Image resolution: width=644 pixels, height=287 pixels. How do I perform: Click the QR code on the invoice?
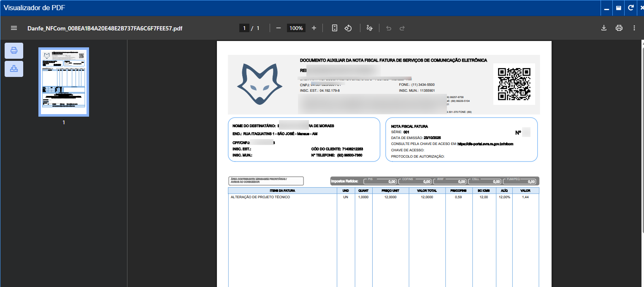click(x=514, y=84)
